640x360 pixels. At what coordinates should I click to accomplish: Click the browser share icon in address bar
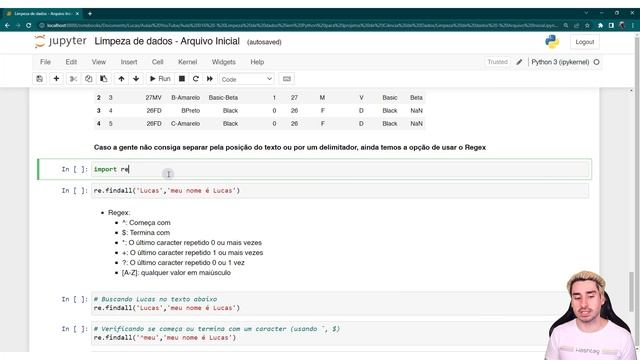point(576,25)
